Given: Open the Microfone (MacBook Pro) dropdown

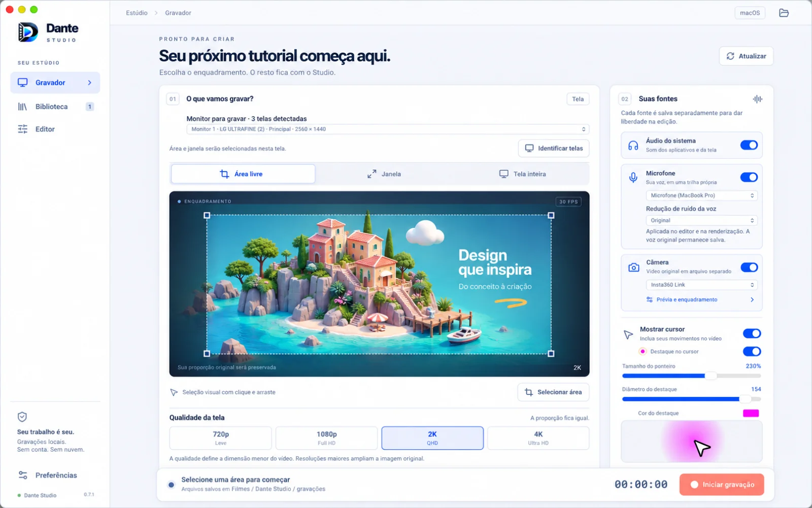Looking at the screenshot, I should pos(701,195).
